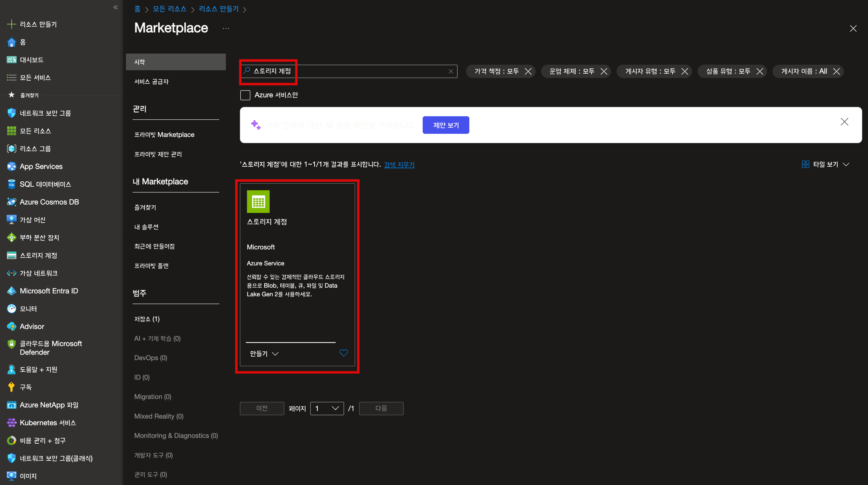Viewport: 868px width, 485px height.
Task: Remove the 상품 유형 : 모두 filter
Action: pos(760,71)
